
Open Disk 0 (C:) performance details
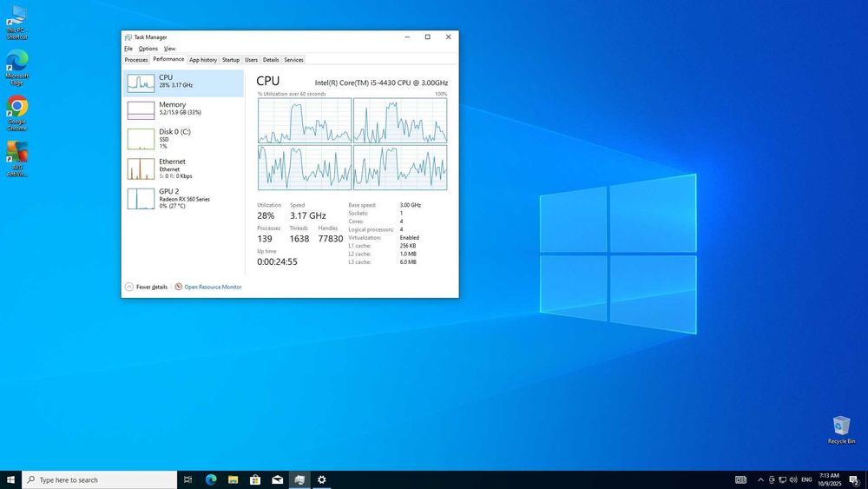tap(183, 138)
